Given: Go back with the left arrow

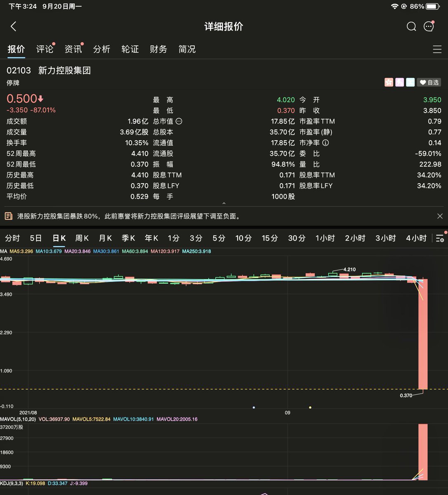Looking at the screenshot, I should tap(13, 26).
